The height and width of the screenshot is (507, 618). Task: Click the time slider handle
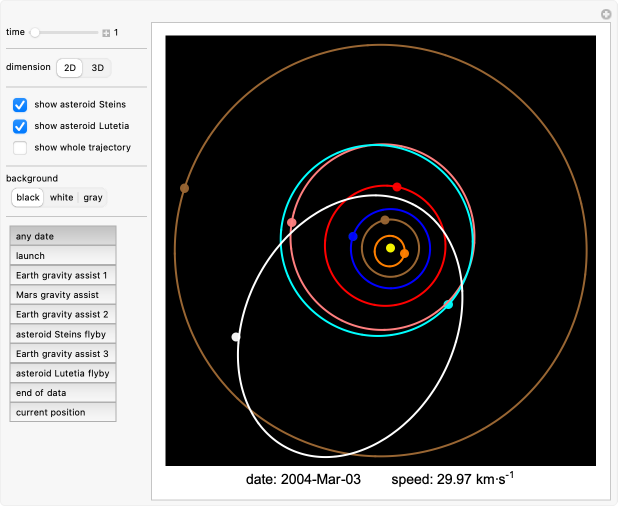(x=35, y=33)
